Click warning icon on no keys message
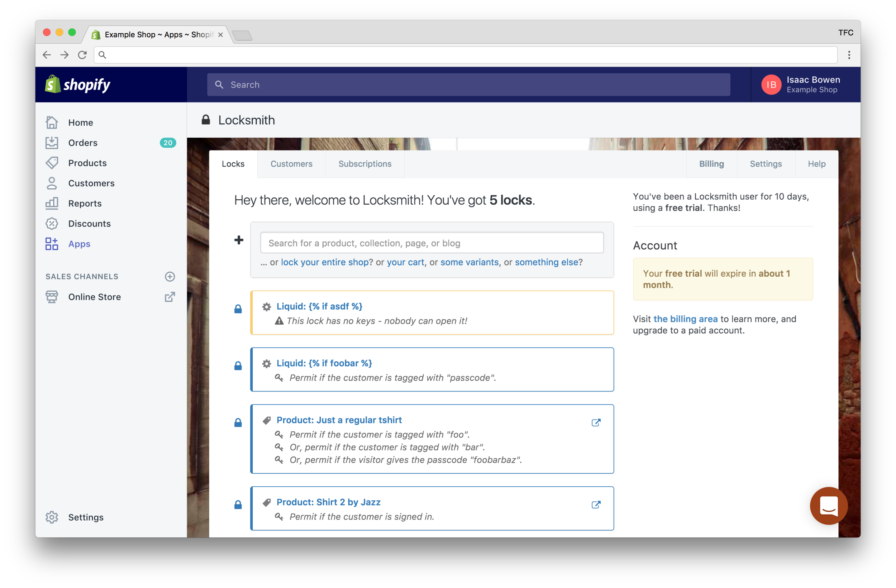The height and width of the screenshot is (588, 896). [x=279, y=321]
